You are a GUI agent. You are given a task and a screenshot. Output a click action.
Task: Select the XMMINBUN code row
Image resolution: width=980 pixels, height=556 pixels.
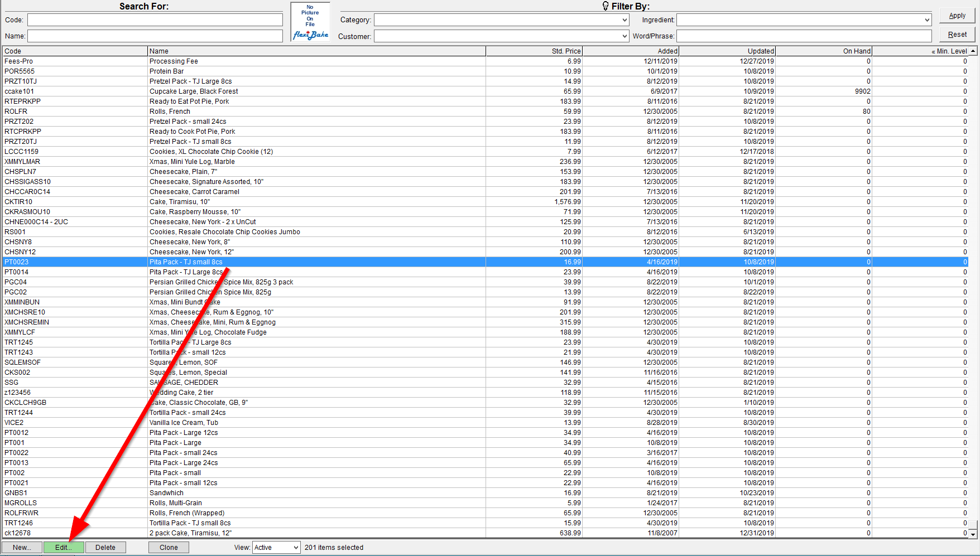(x=485, y=302)
